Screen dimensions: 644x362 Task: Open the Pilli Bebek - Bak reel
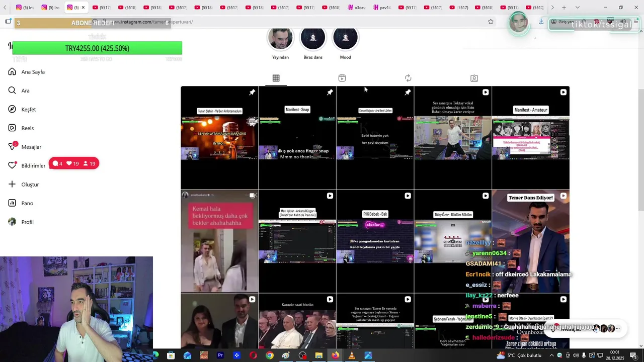click(375, 241)
